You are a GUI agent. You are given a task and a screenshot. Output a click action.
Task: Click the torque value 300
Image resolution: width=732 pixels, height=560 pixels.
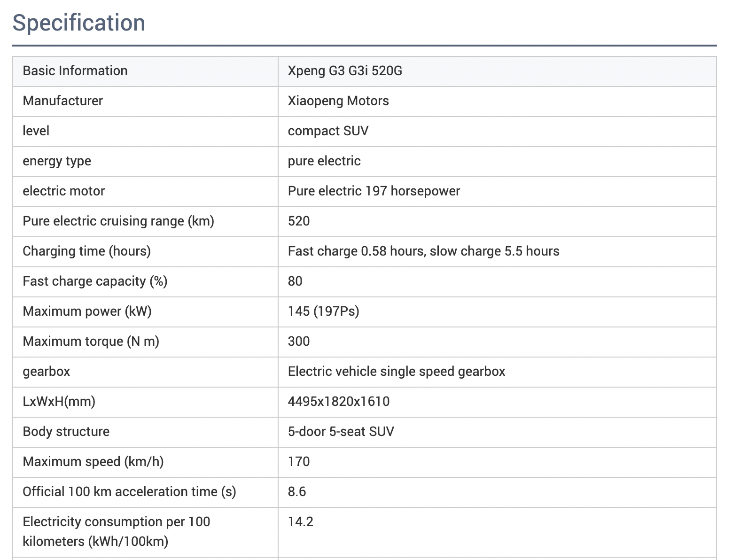pyautogui.click(x=299, y=342)
